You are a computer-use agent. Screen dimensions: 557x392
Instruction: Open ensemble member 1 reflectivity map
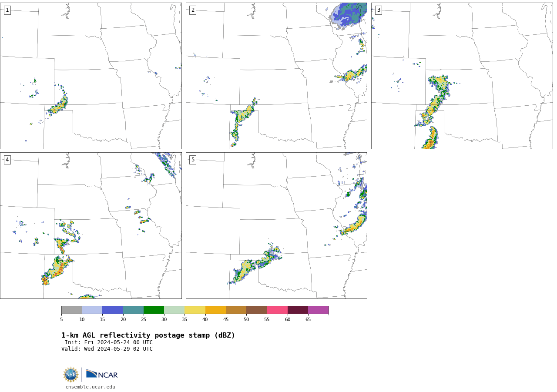(91, 76)
